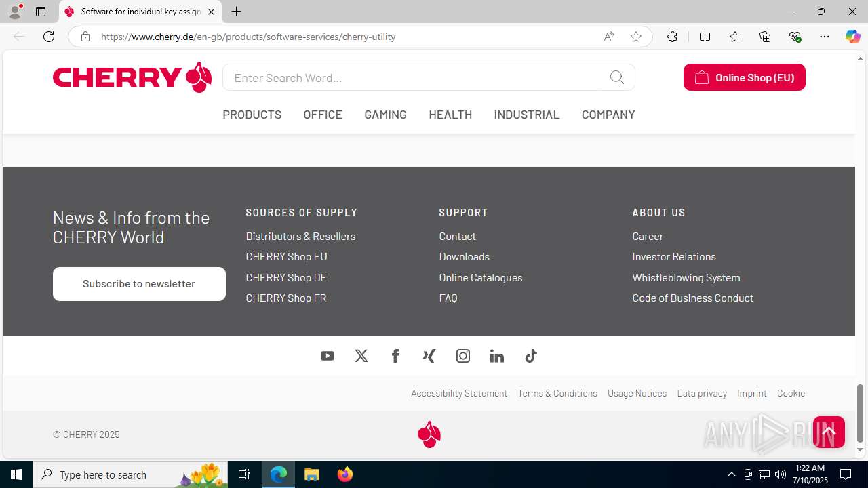Image resolution: width=868 pixels, height=488 pixels.
Task: Open Favorites list icon
Action: click(x=735, y=37)
